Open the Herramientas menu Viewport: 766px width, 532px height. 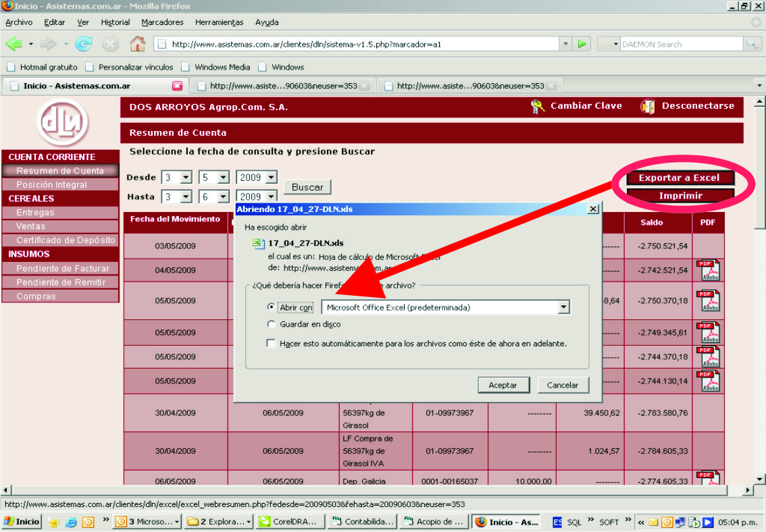[x=219, y=22]
